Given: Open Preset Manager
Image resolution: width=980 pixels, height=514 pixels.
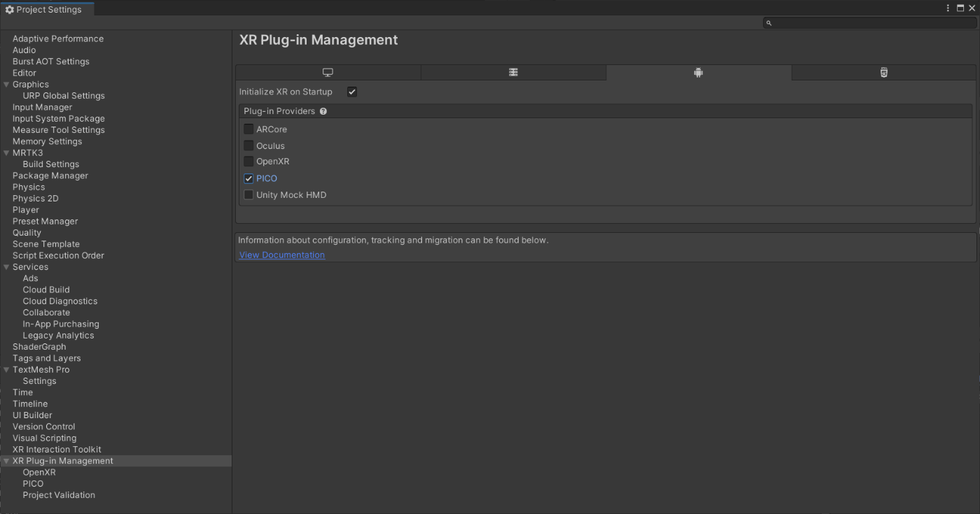Looking at the screenshot, I should [x=45, y=222].
